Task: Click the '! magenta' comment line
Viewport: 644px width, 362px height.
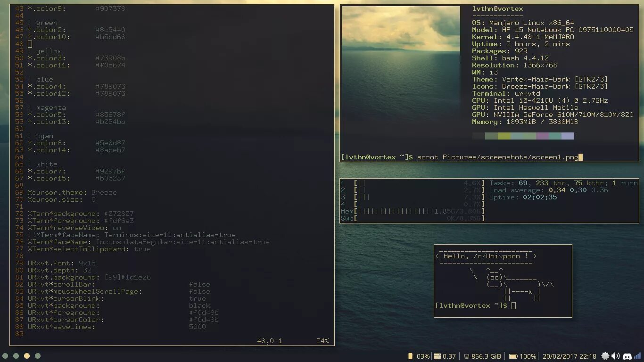Action: tap(47, 107)
